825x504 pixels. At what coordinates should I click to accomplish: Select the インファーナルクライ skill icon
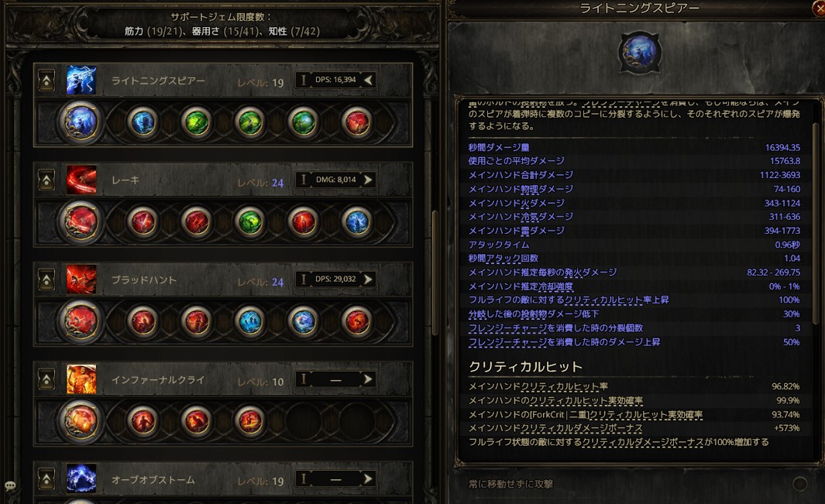tap(81, 379)
